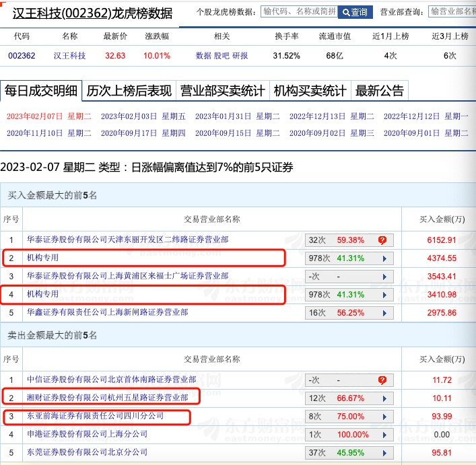The height and width of the screenshot is (465, 476).
Task: Click red question mark icon in 华泰证券天津 row
Action: (382, 240)
